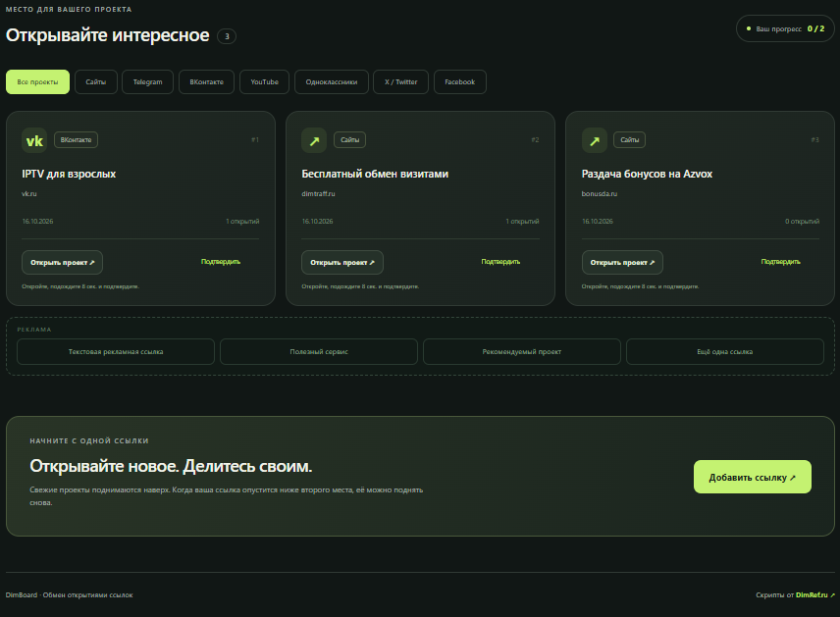
Task: Open project Бесплатный обмен визитами
Action: pyautogui.click(x=342, y=263)
